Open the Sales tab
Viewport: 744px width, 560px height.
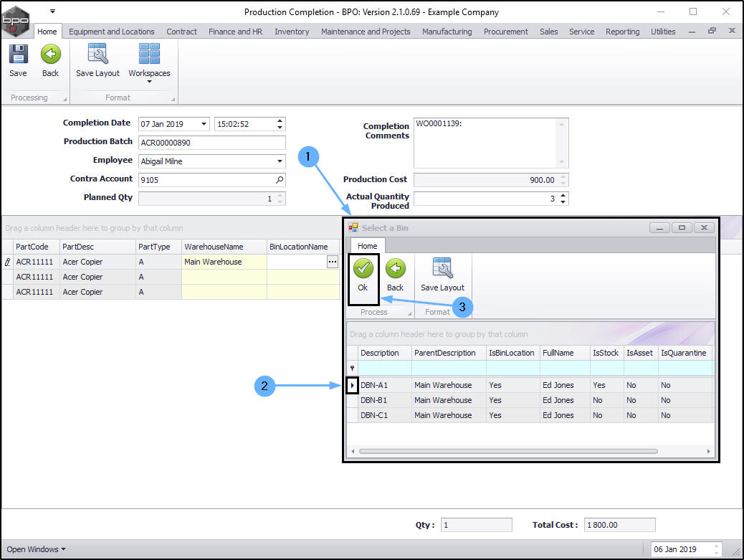click(548, 32)
